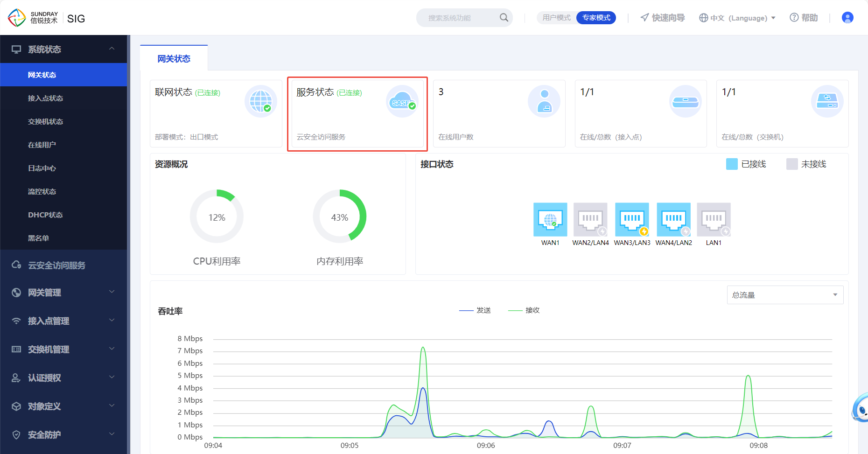This screenshot has width=868, height=454.
Task: Click the 服务状态 card title
Action: (315, 92)
